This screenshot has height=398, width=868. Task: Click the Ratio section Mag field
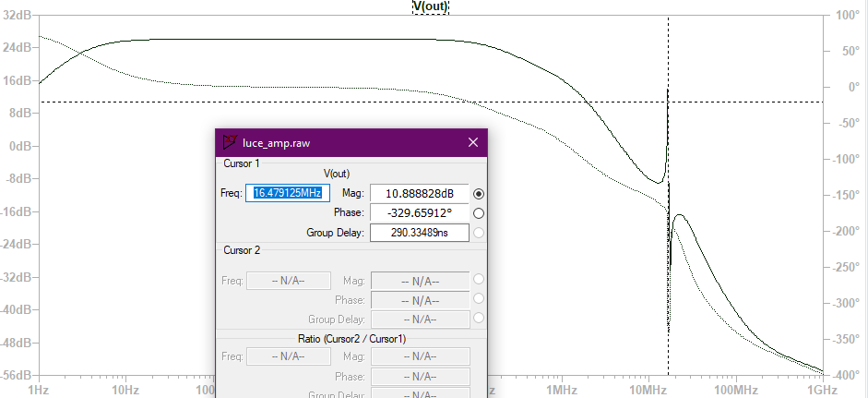pos(420,356)
